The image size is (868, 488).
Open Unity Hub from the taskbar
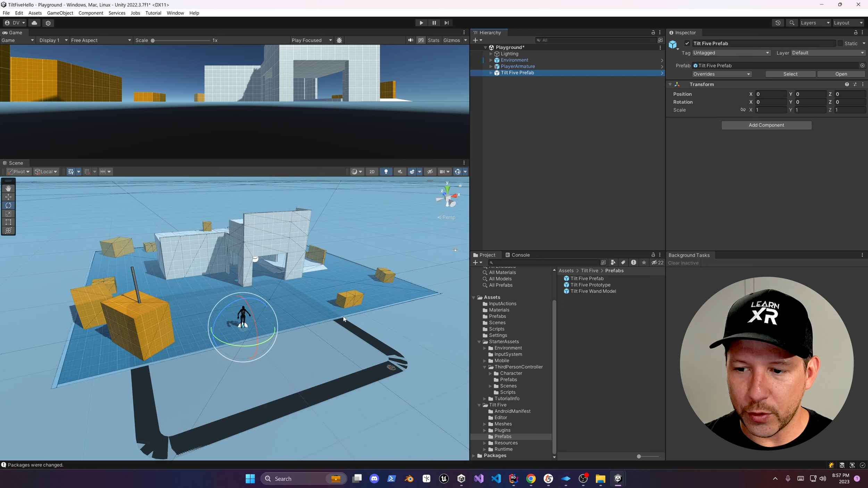pos(461,479)
